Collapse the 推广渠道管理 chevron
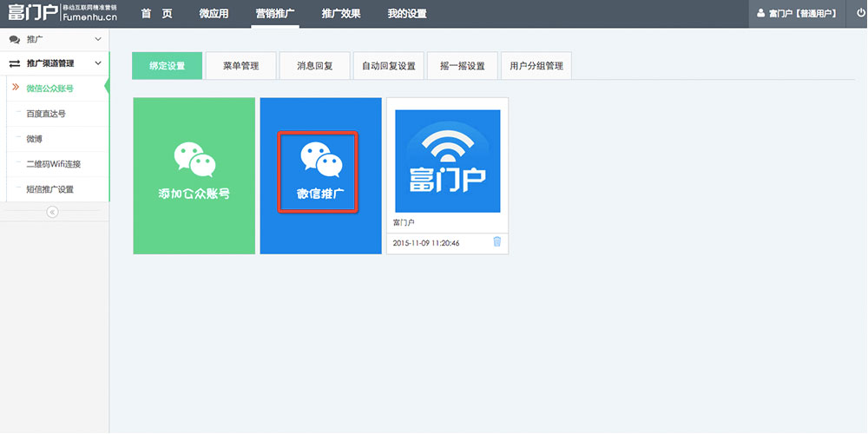The width and height of the screenshot is (868, 434). pos(98,63)
